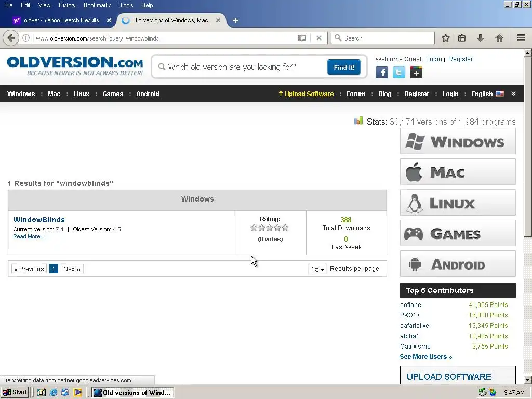Click the Find It! button
532x399 pixels.
point(344,67)
